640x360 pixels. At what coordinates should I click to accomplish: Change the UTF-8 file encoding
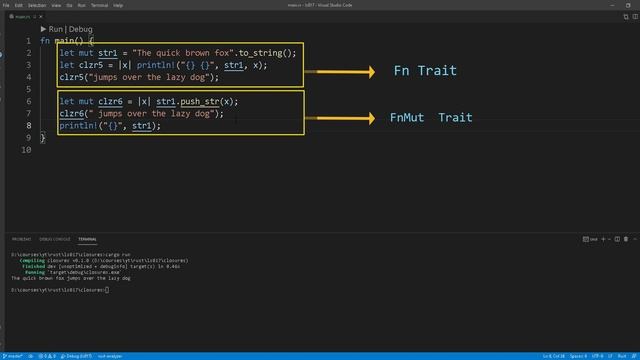[x=598, y=356]
